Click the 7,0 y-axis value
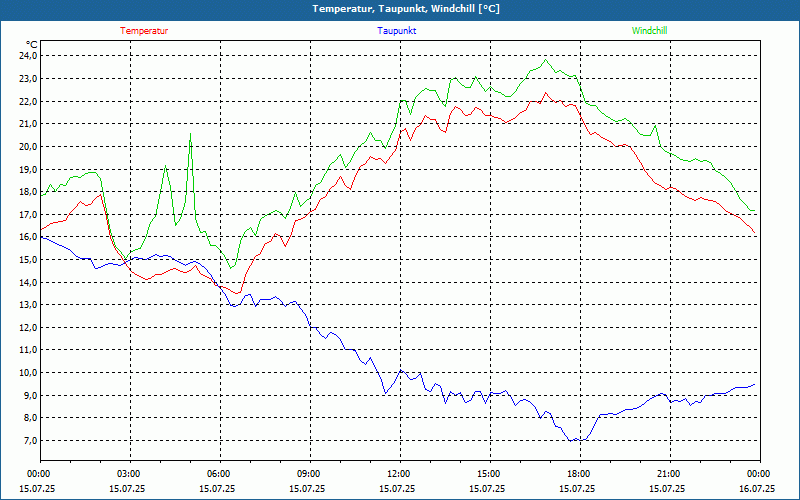 [x=31, y=440]
